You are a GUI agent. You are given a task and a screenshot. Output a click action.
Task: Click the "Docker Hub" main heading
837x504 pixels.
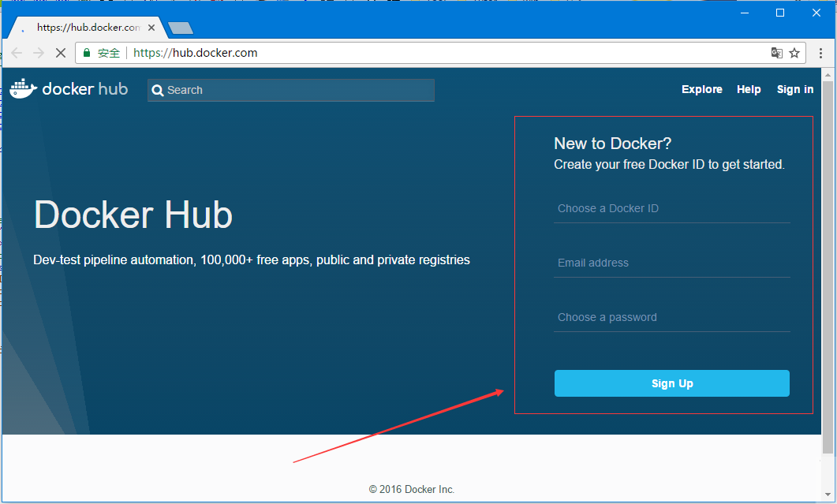point(133,215)
